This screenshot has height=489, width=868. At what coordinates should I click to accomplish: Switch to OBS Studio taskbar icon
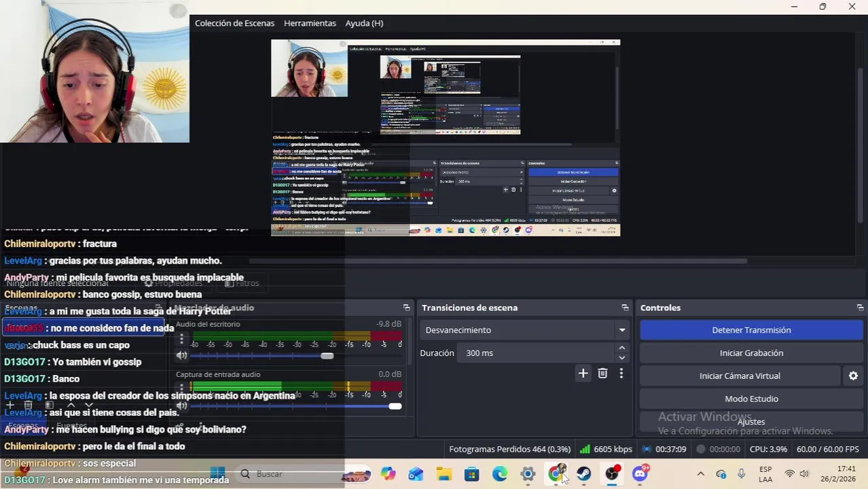point(612,474)
